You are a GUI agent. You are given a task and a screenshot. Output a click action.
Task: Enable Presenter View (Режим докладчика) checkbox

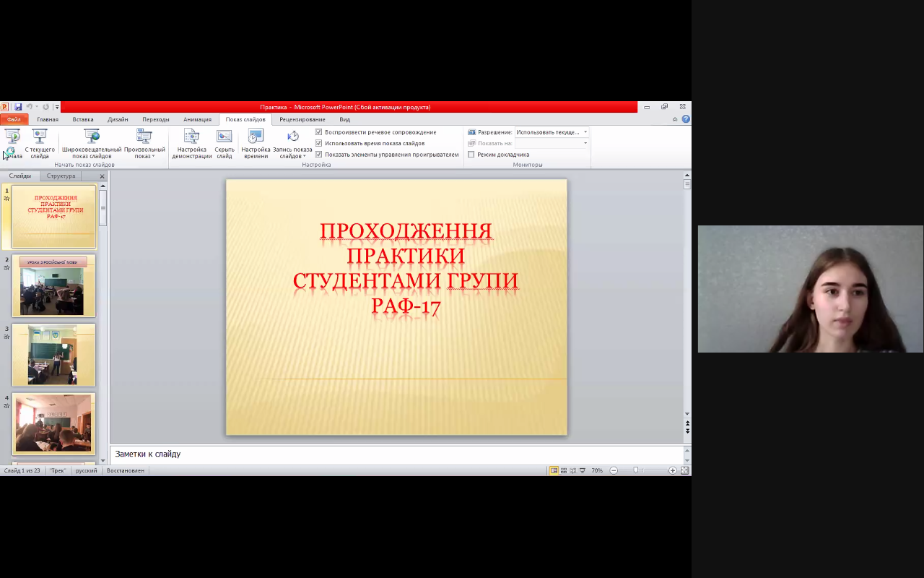(x=471, y=155)
